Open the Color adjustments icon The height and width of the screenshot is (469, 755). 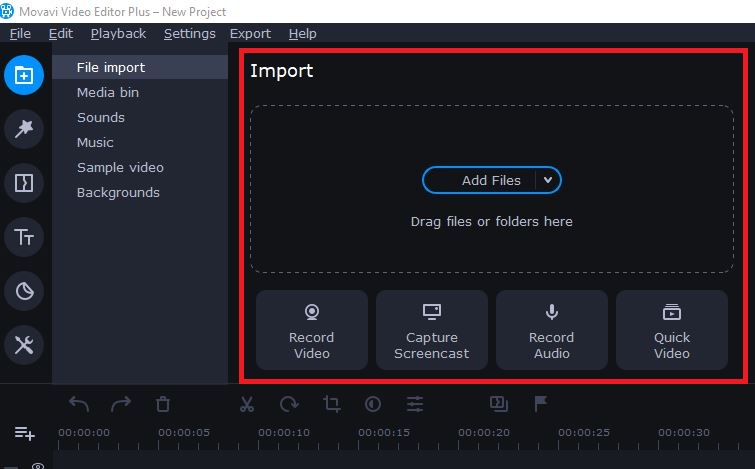pos(373,404)
